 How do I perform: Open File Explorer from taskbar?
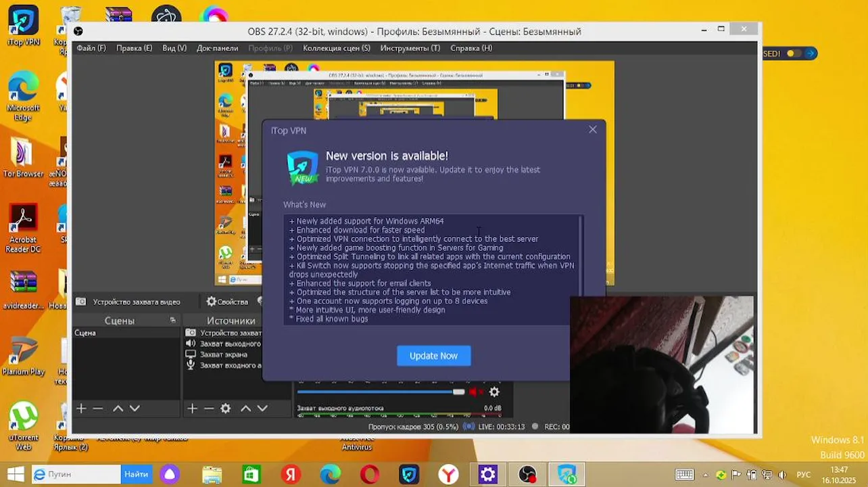(x=212, y=474)
